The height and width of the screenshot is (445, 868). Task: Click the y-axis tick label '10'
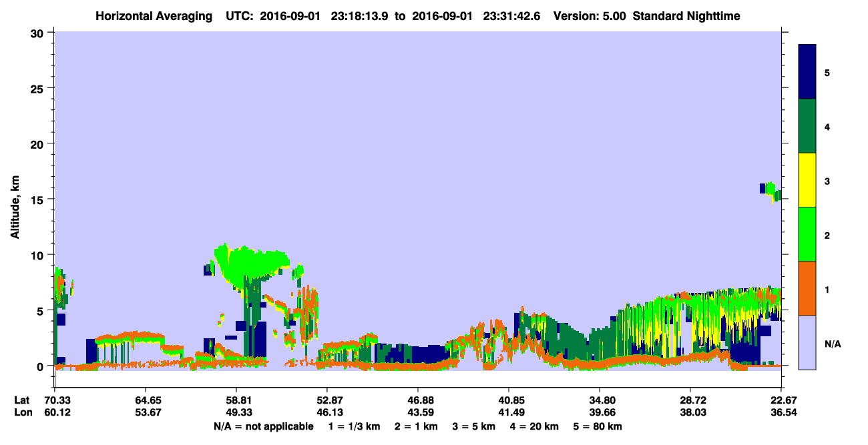point(39,255)
